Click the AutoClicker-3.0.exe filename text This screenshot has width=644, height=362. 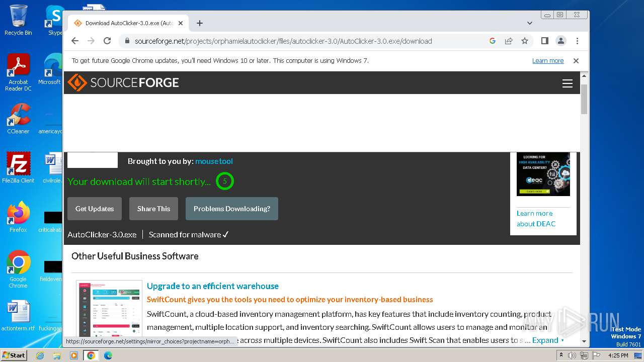[x=102, y=235]
